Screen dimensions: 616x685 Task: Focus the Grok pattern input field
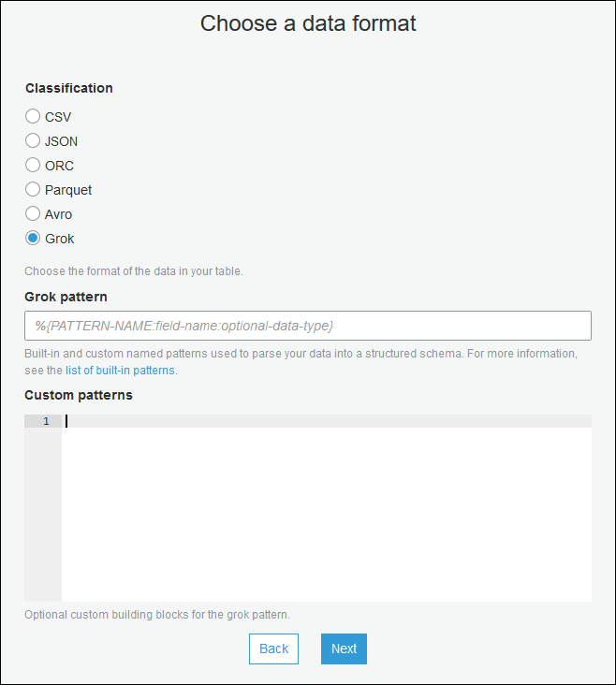tap(308, 326)
